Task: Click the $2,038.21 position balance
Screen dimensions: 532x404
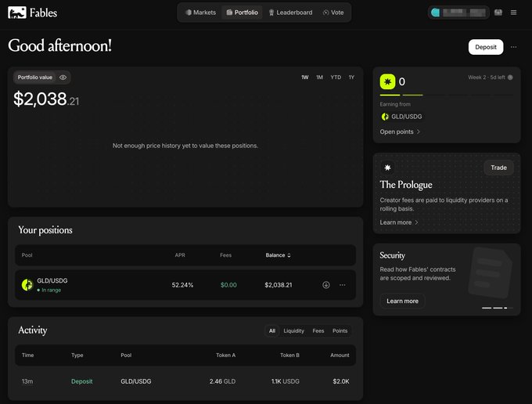Action: [279, 285]
